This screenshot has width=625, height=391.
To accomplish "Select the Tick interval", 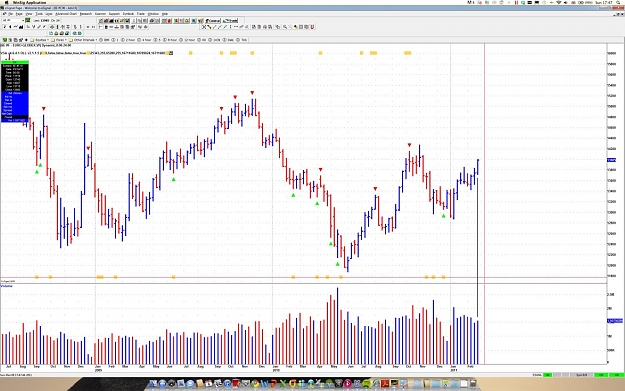I will pyautogui.click(x=242, y=40).
